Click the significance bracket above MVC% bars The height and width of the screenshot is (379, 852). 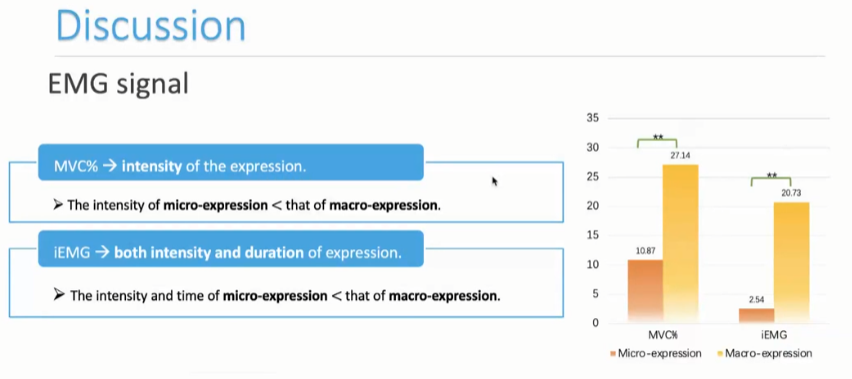pyautogui.click(x=657, y=142)
